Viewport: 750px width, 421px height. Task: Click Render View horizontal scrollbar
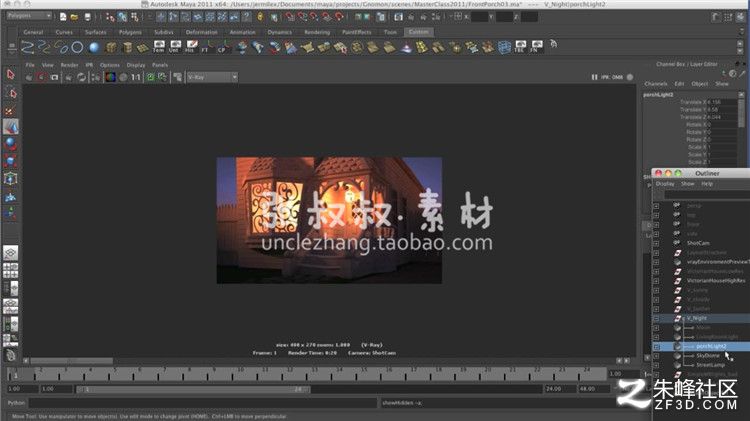tap(72, 360)
